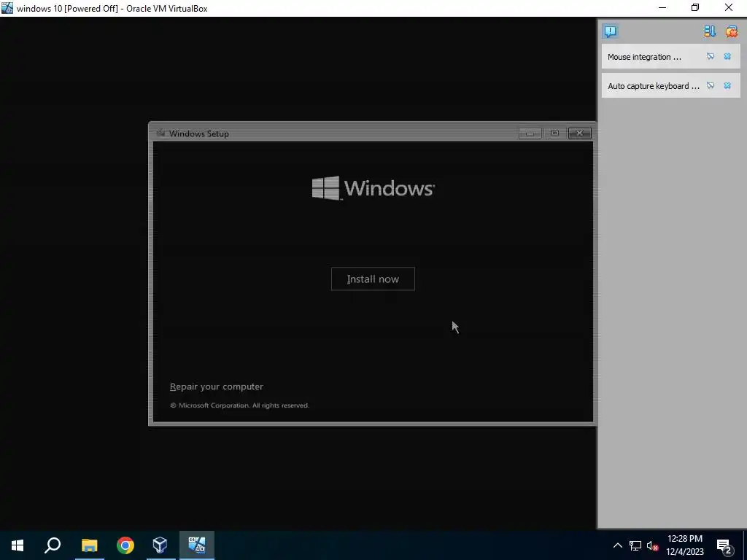
Task: Show hidden system tray icons
Action: coord(617,545)
